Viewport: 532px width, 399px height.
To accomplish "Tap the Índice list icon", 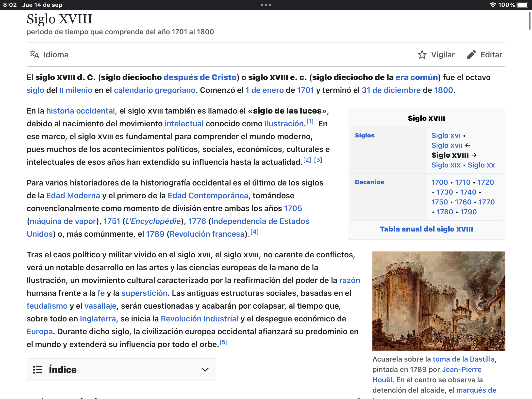I will pyautogui.click(x=37, y=370).
